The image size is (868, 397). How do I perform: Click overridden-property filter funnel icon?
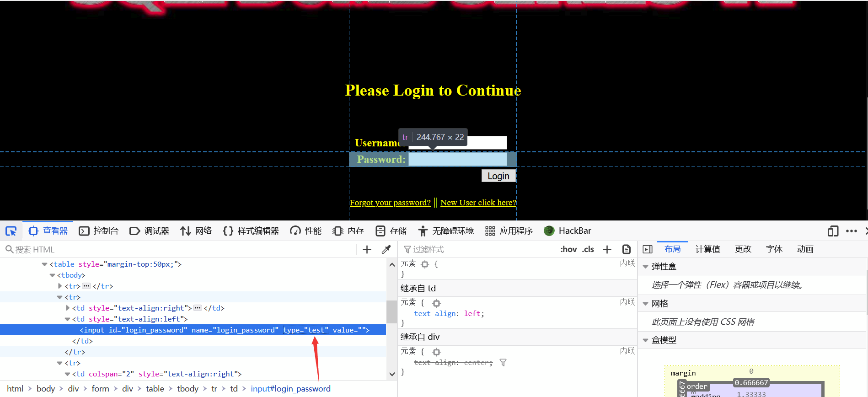pos(503,363)
